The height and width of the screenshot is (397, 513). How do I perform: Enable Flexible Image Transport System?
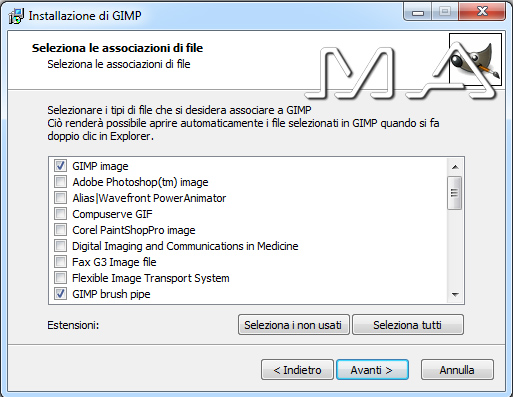tap(60, 278)
